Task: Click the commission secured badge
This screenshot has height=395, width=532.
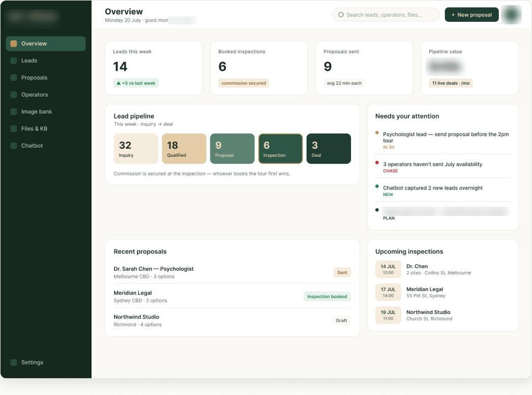Action: (244, 83)
